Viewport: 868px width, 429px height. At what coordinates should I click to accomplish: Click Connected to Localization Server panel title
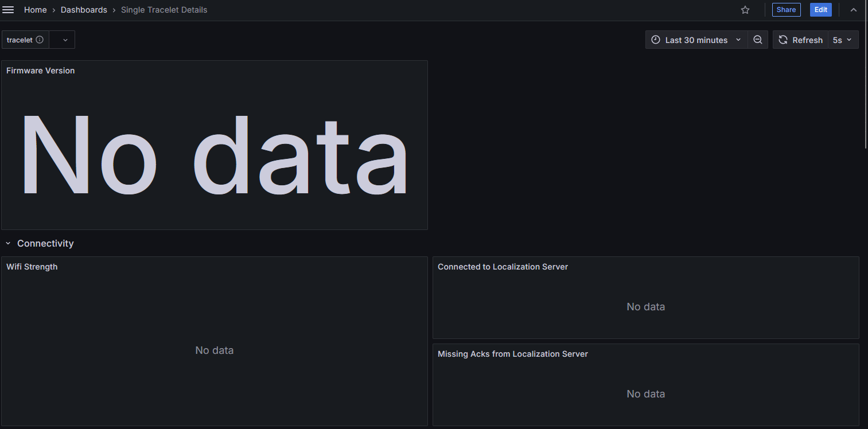coord(503,267)
